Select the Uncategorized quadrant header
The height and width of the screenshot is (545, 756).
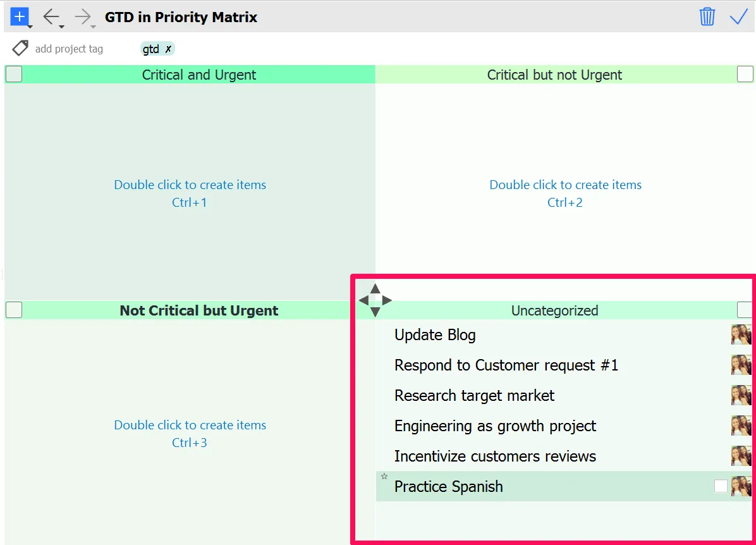click(x=554, y=310)
